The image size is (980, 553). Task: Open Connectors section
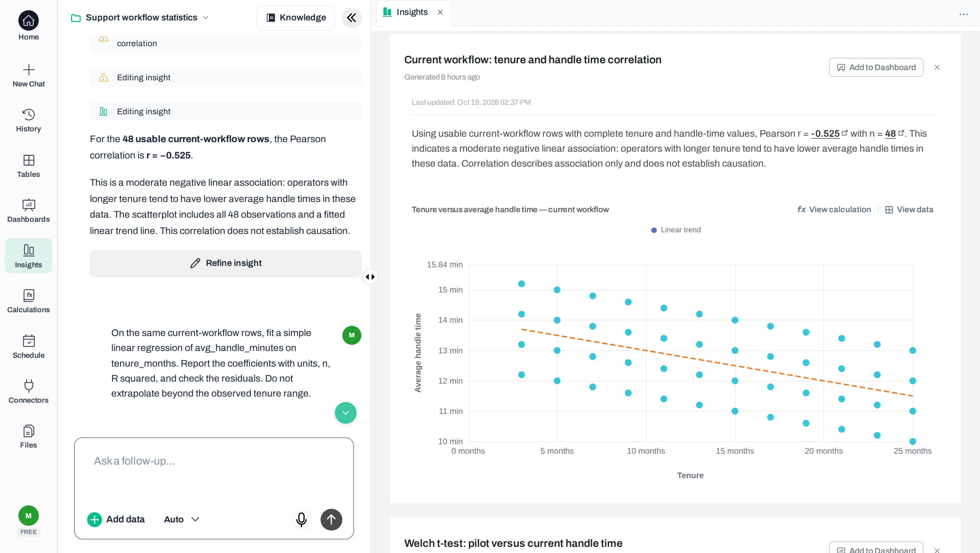[29, 391]
